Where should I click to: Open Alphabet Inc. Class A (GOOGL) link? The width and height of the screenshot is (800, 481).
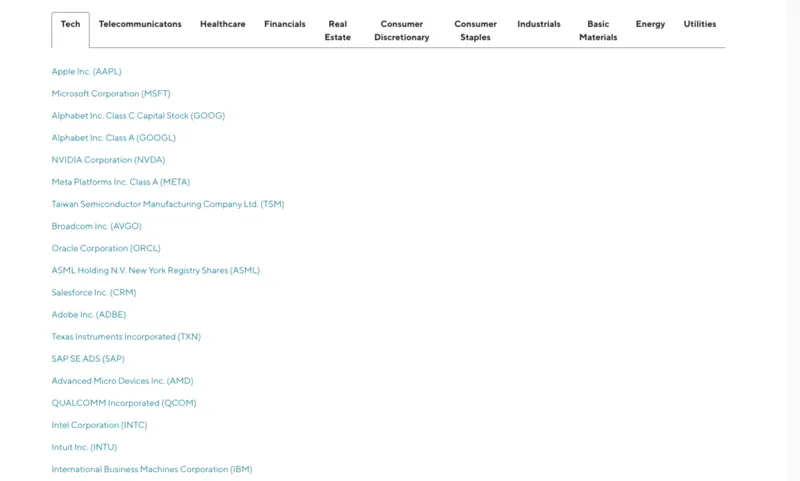[x=113, y=138]
